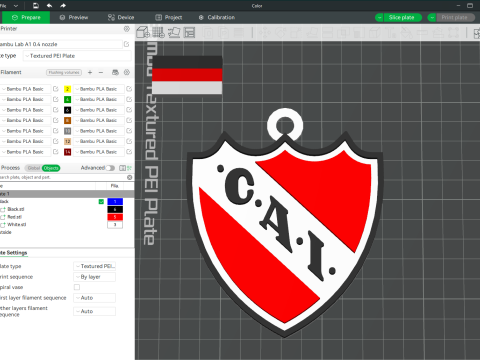Add a filament with the plus icon
480x360 pixels.
(90, 72)
